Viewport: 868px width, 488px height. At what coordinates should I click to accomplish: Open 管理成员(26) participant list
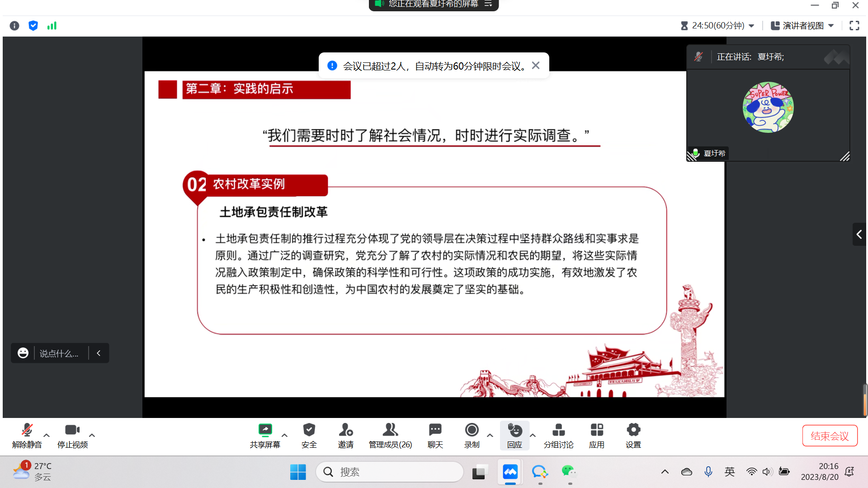(x=390, y=435)
